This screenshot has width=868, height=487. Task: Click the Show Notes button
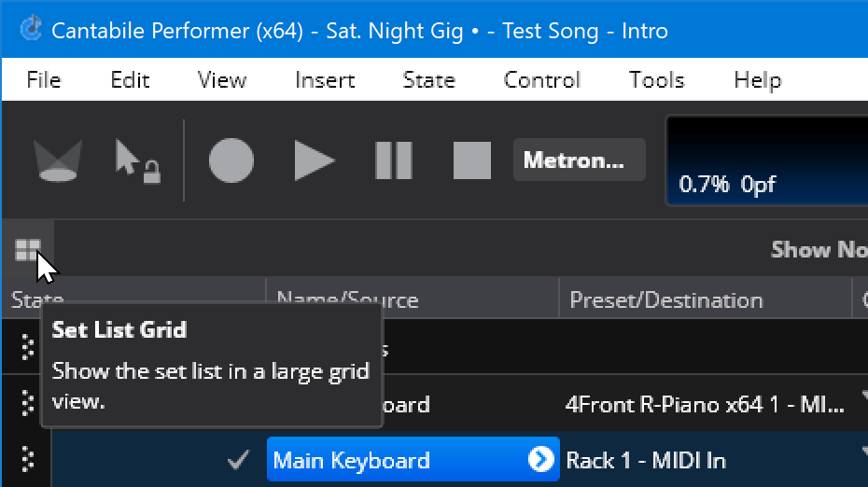(x=819, y=250)
